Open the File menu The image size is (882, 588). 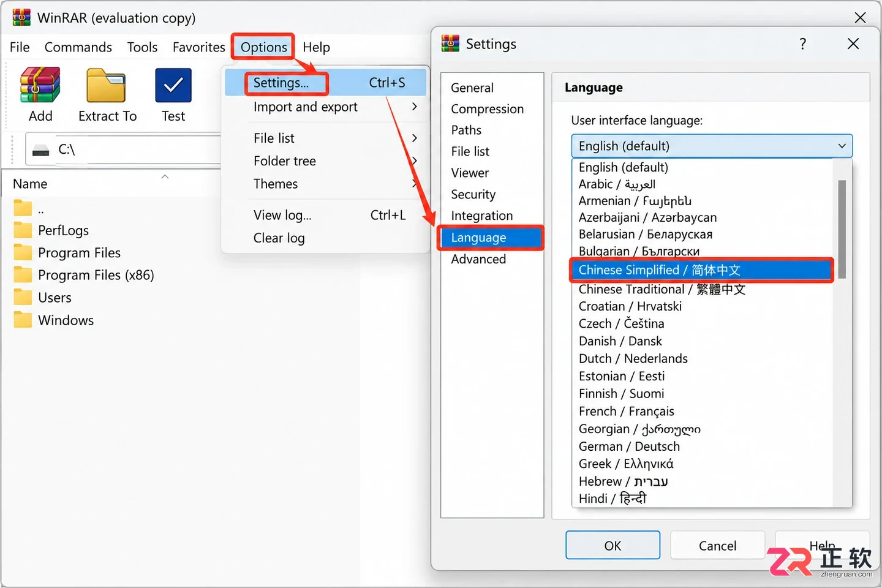(20, 47)
